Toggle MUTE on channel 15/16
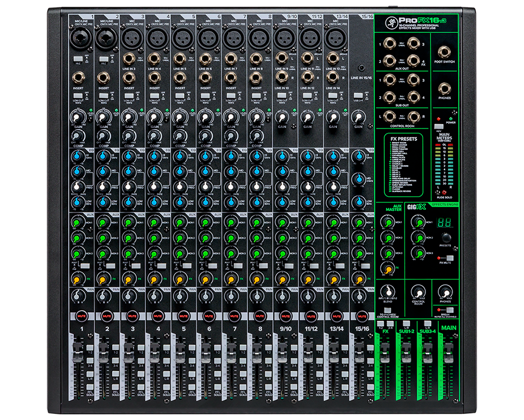Image resolution: width=524 pixels, height=420 pixels. coord(362,316)
